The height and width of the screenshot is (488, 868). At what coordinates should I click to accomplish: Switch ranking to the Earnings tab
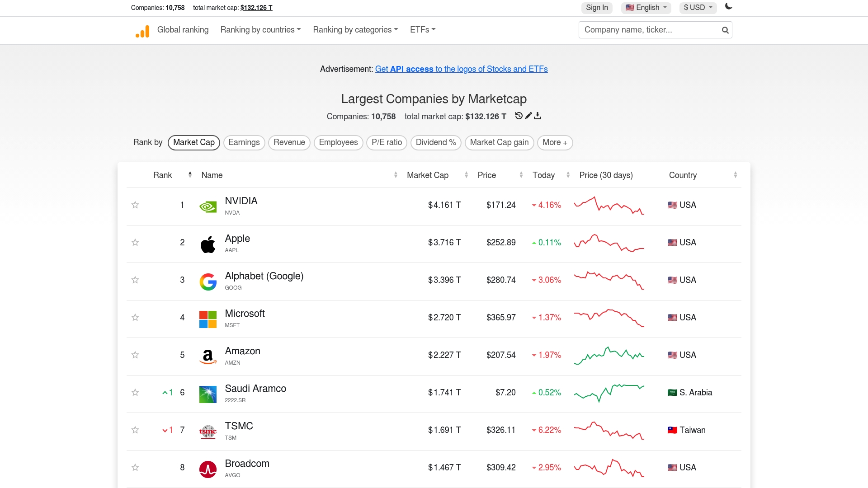point(244,142)
